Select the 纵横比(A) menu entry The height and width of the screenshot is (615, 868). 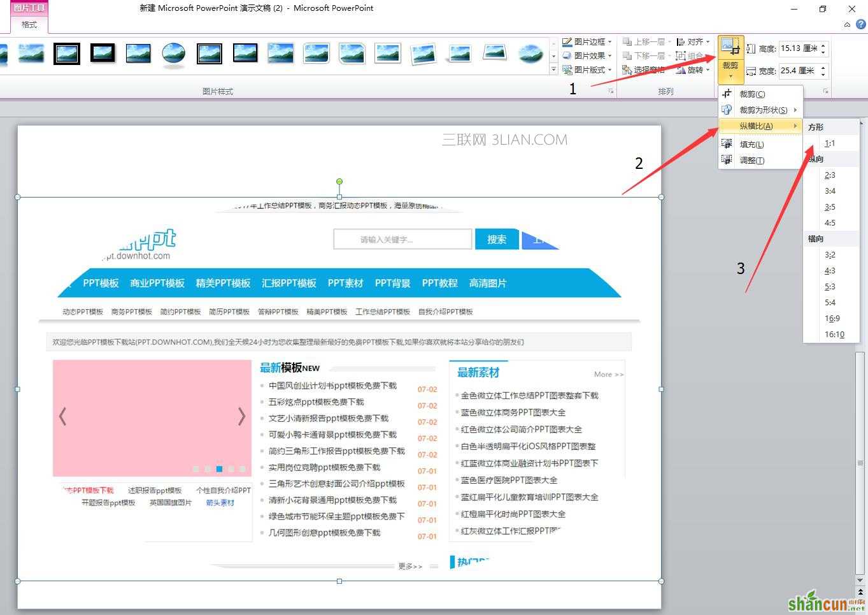[x=760, y=126]
